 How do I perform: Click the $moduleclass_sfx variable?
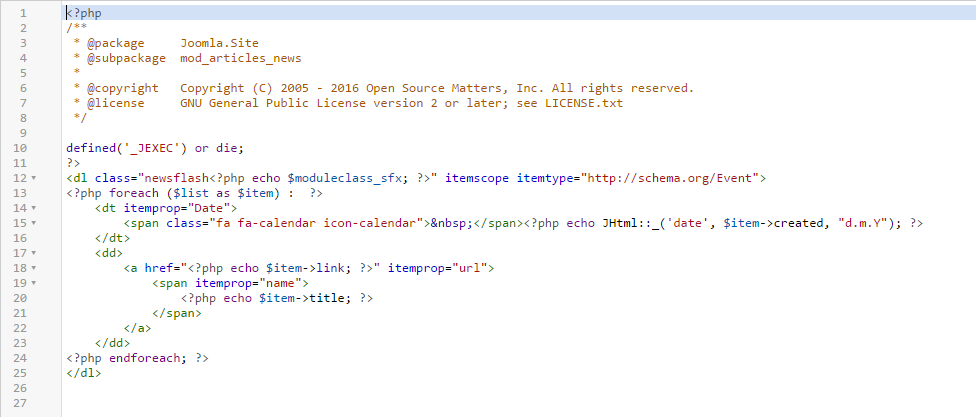tap(344, 178)
